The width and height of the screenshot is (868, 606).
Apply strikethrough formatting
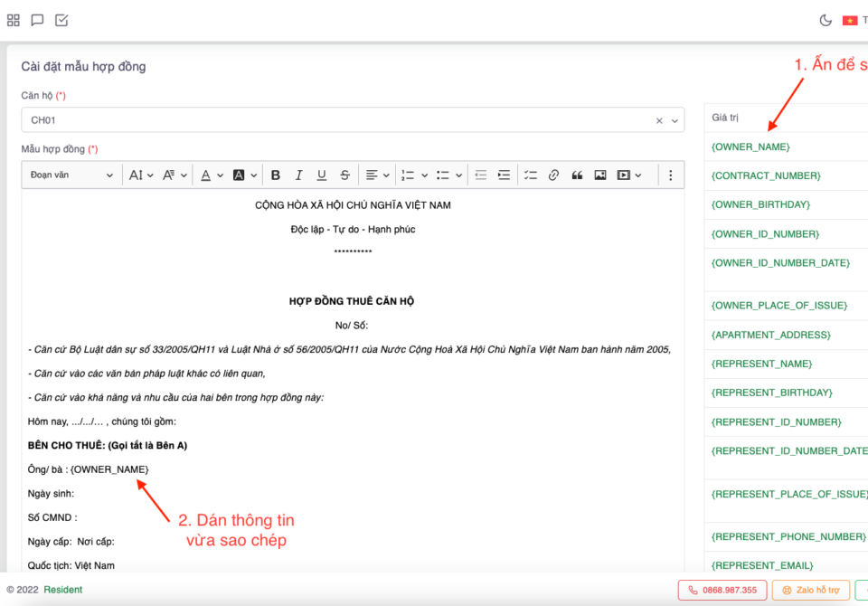pos(344,175)
